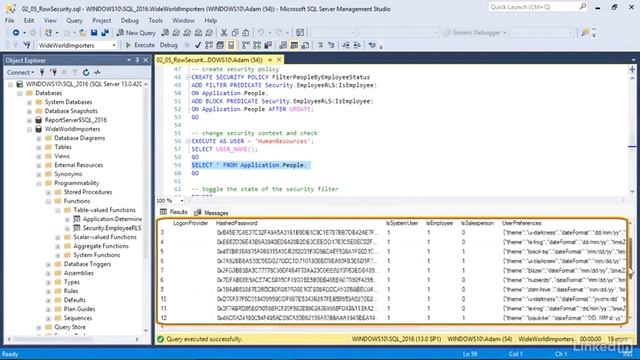
Task: Toggle the Results to Grid icon
Action: (294, 45)
